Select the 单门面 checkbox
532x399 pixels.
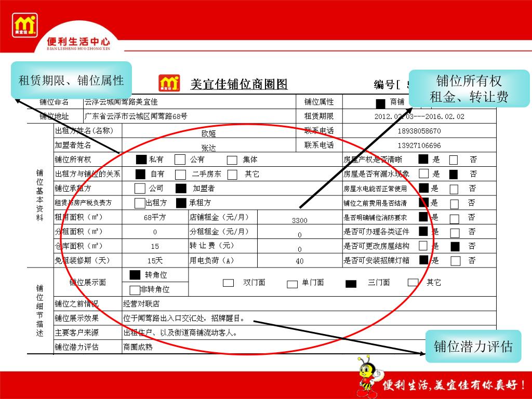292,284
